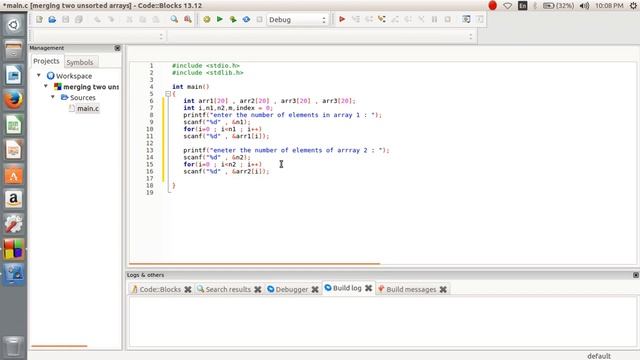Close the Debugger log tab

click(315, 289)
